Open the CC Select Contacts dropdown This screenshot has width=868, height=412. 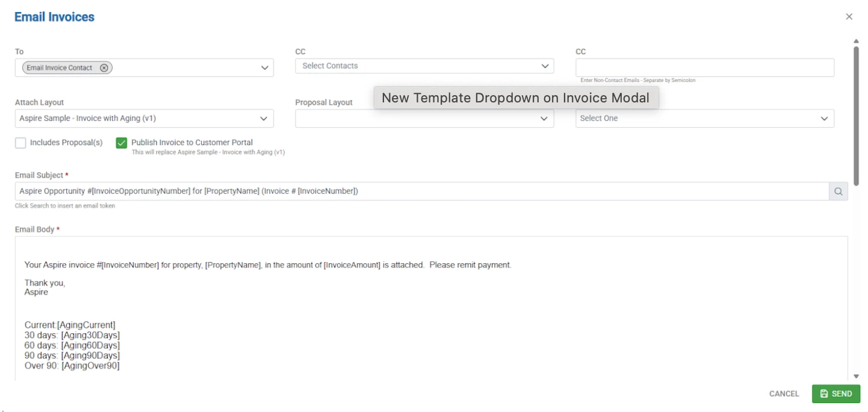point(424,66)
